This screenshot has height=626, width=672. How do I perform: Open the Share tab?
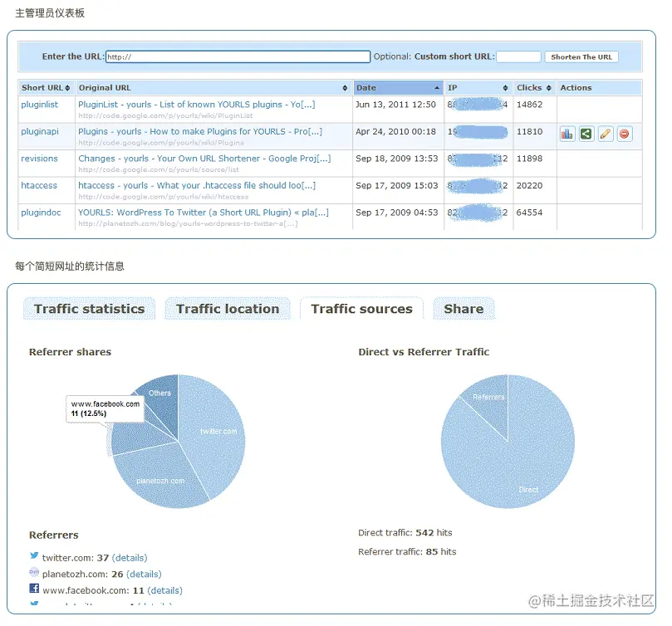(464, 309)
